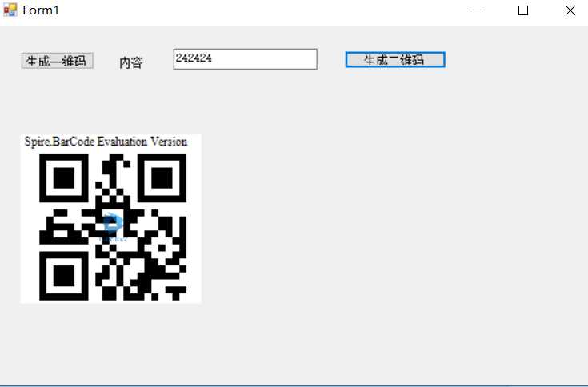
Task: Maximize the Form1 window
Action: click(x=523, y=10)
